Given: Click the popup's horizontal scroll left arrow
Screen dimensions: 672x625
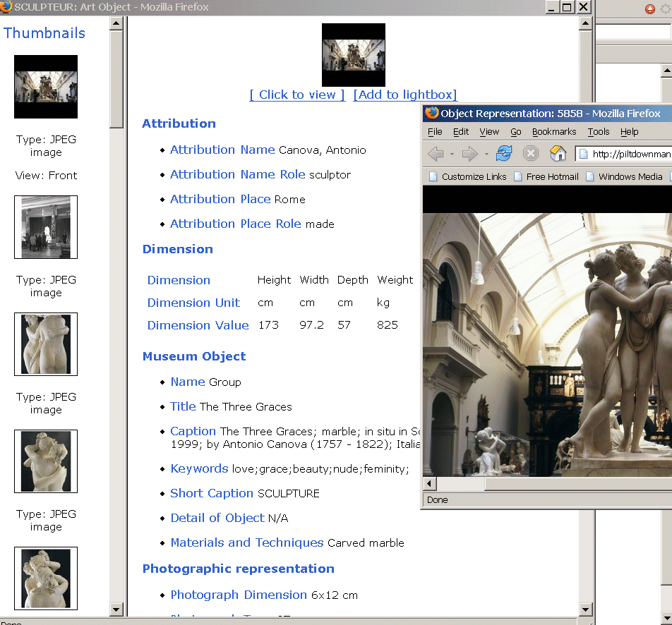Looking at the screenshot, I should 429,484.
